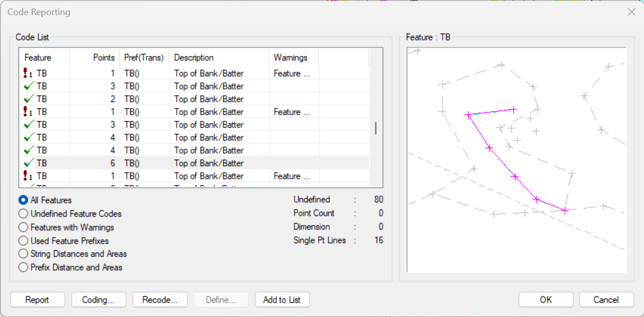Screen dimensions: 644x317
Task: Select the Undefined Feature Codes radio button
Action: tap(23, 213)
